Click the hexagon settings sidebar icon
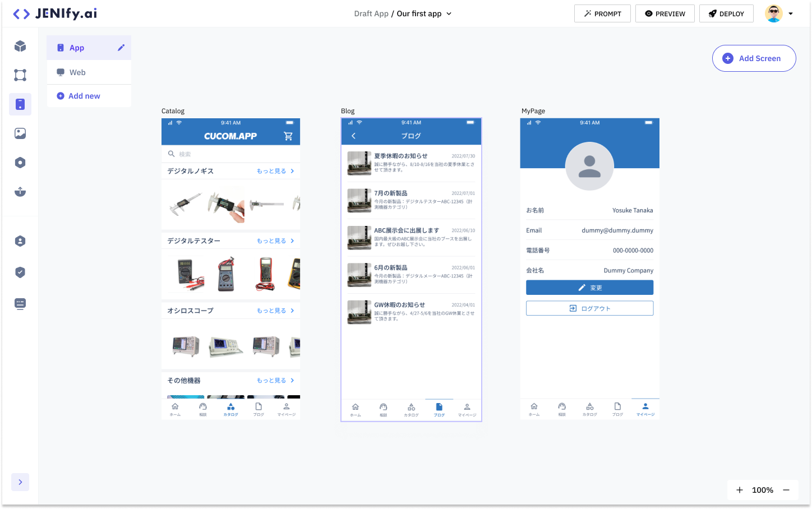The width and height of the screenshot is (812, 509). point(20,163)
